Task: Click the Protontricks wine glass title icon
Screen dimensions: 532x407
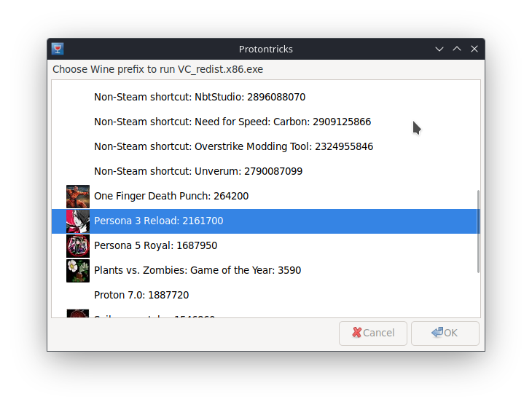Action: click(x=58, y=49)
